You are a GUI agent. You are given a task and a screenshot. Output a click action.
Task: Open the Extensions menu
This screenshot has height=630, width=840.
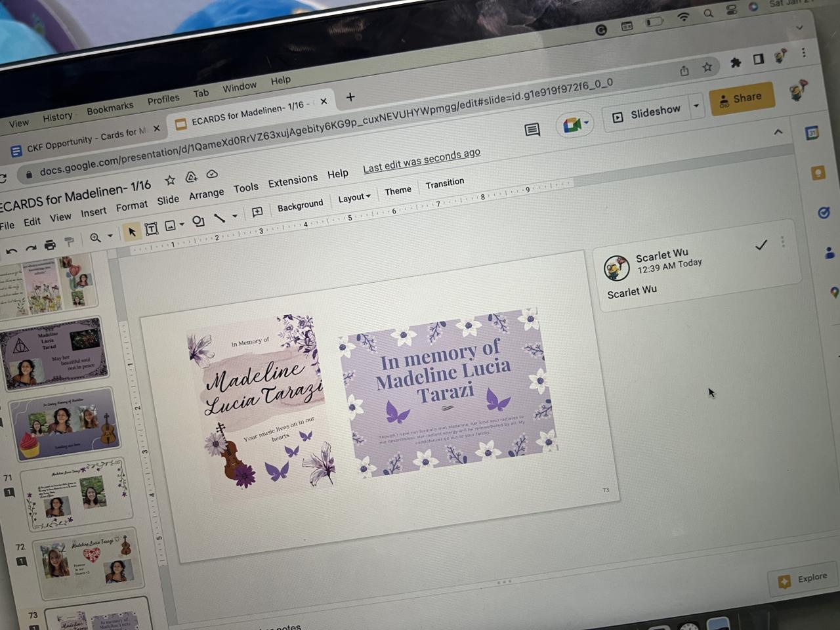(293, 180)
